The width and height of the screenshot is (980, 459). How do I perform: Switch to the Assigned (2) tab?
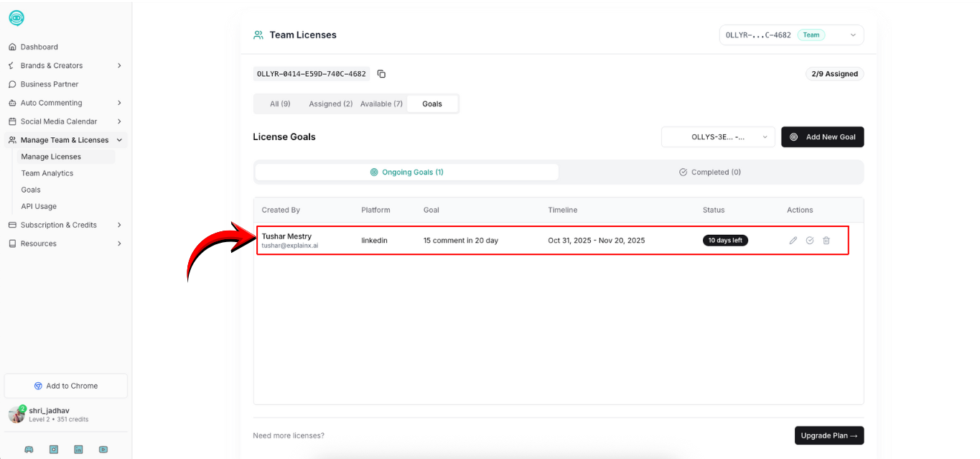click(330, 104)
